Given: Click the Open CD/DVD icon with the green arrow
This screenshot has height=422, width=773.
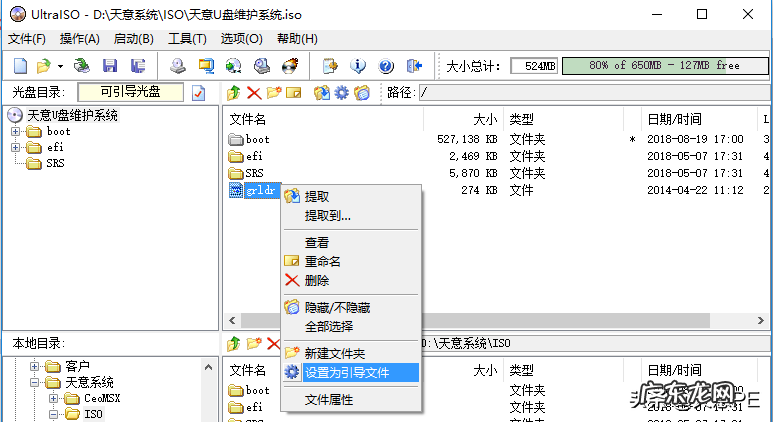Looking at the screenshot, I should [82, 66].
